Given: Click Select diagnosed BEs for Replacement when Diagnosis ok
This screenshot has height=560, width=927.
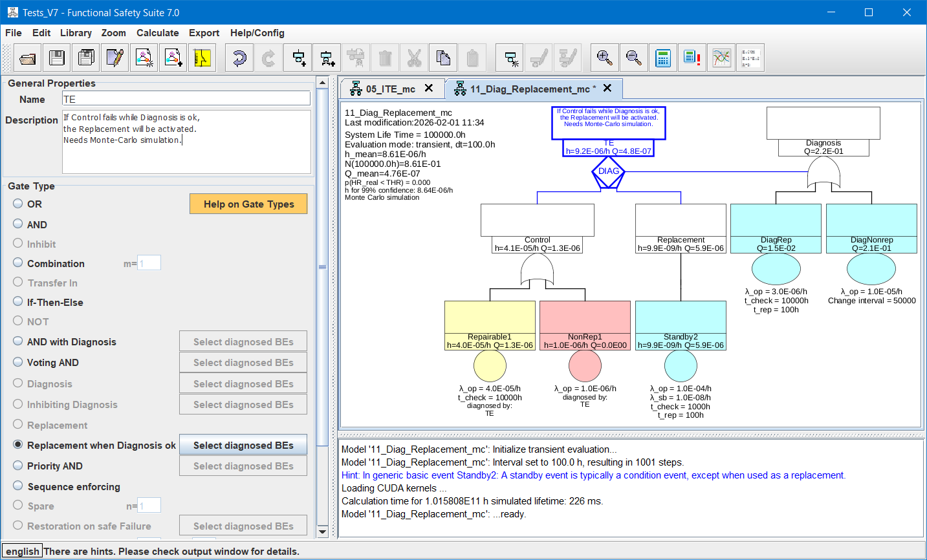Looking at the screenshot, I should [x=243, y=445].
